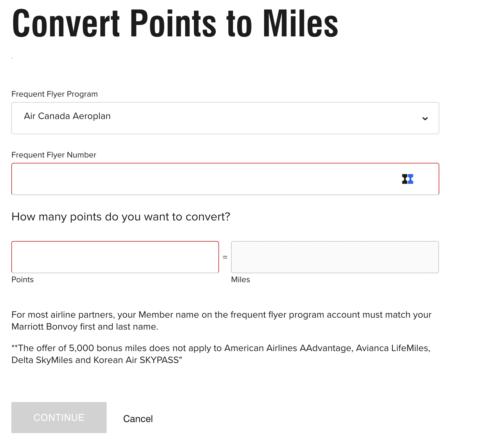Click the autofill icon in Frequent Flyer Number field

coord(407,179)
